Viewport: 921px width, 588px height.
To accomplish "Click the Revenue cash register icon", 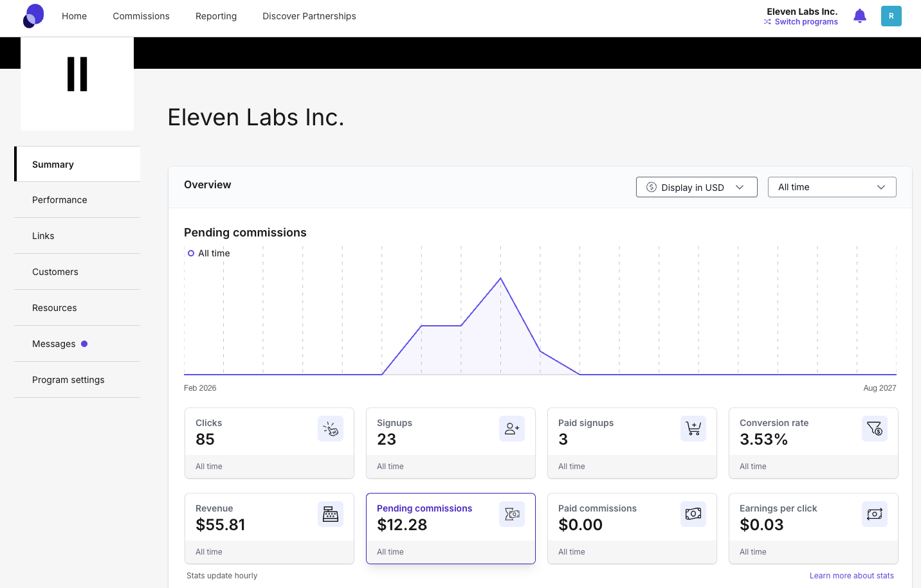I will pos(331,514).
